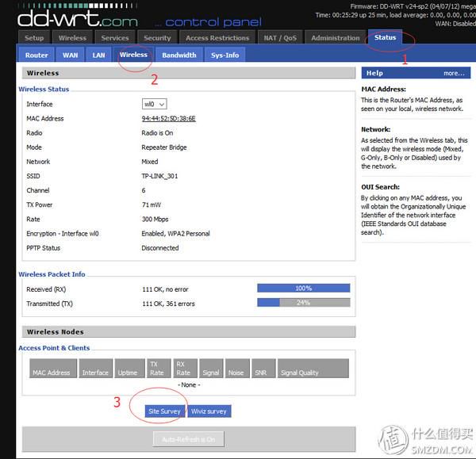Switch to the WAN status sub-tab
The height and width of the screenshot is (459, 476).
[x=70, y=55]
